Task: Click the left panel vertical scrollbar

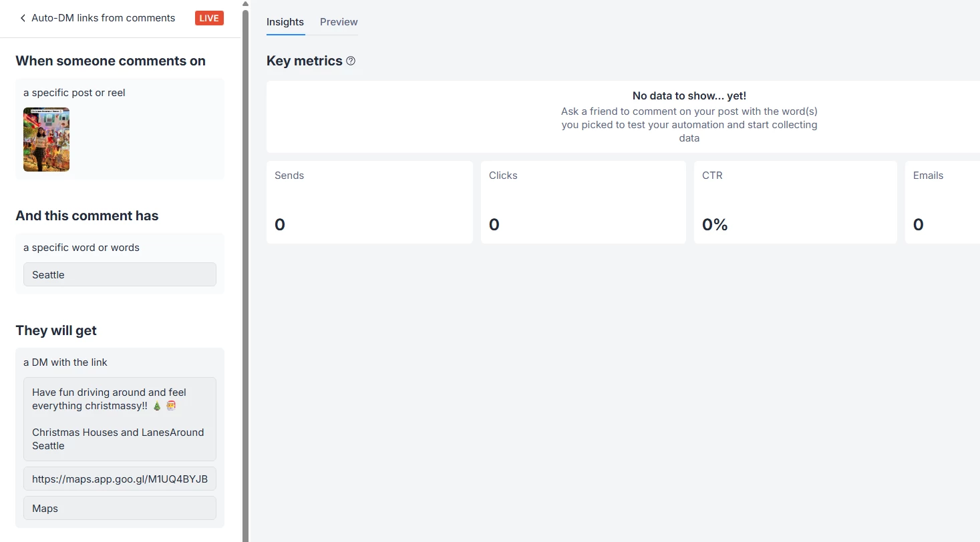Action: pyautogui.click(x=245, y=267)
